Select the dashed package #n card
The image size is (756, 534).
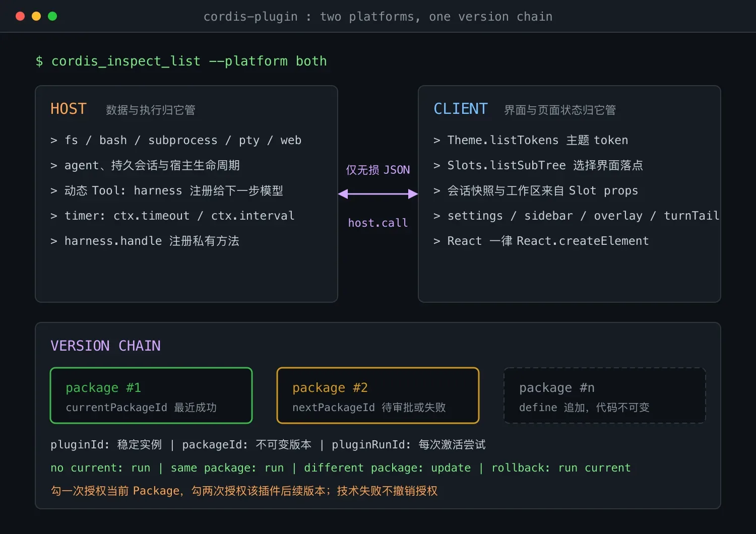click(605, 395)
